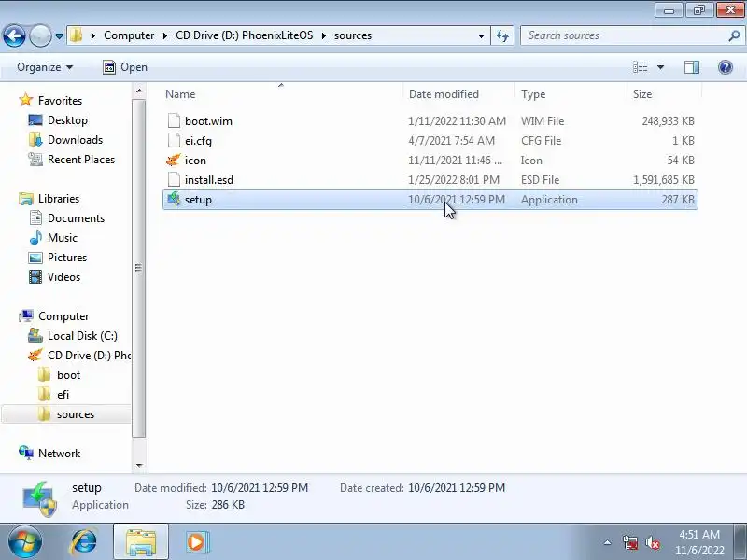The width and height of the screenshot is (747, 560).
Task: Launch Internet Explorer from the taskbar
Action: [x=84, y=542]
